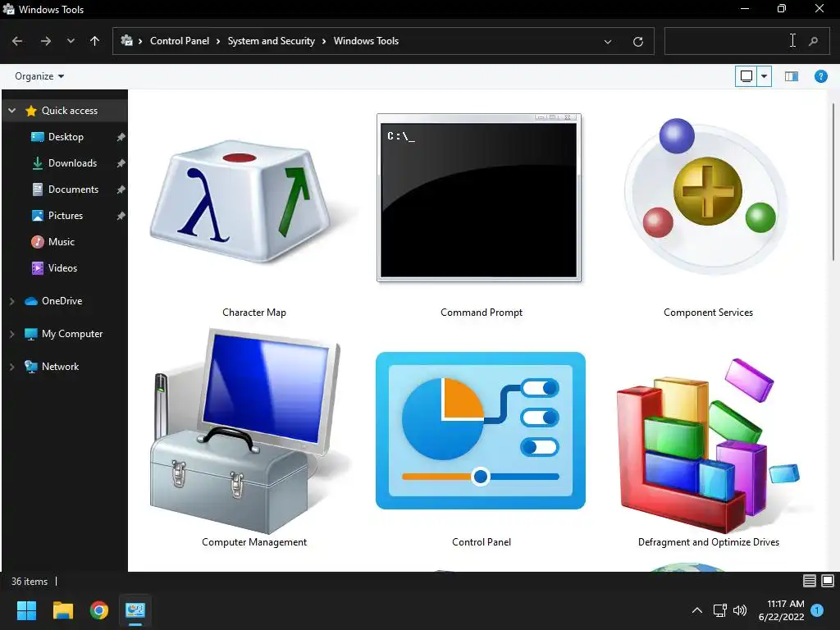Click the Command Prompt label
Viewport: 840px width, 630px height.
click(481, 313)
